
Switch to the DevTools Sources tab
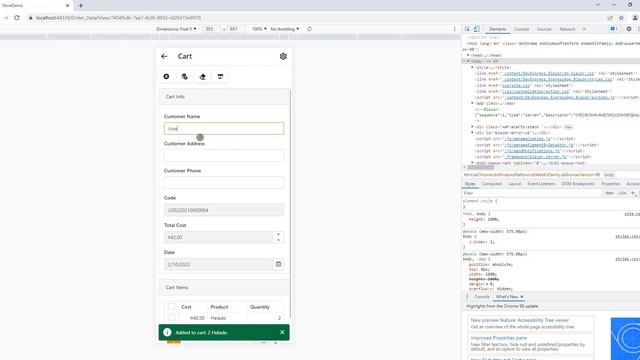544,29
